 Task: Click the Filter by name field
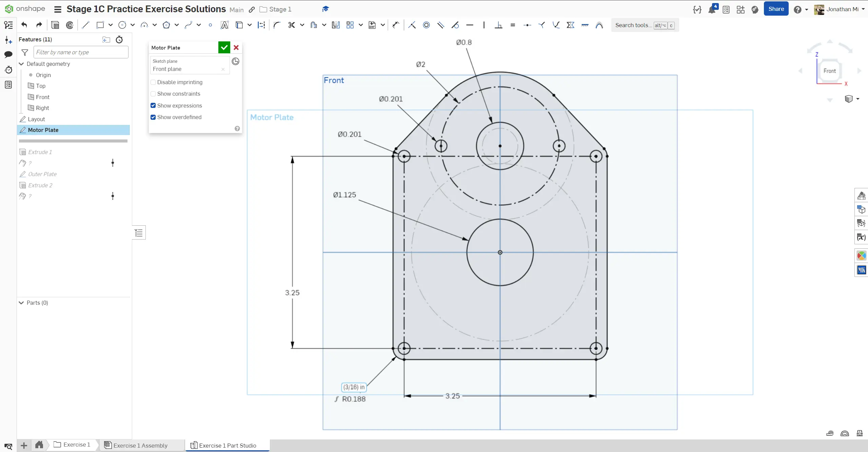81,52
